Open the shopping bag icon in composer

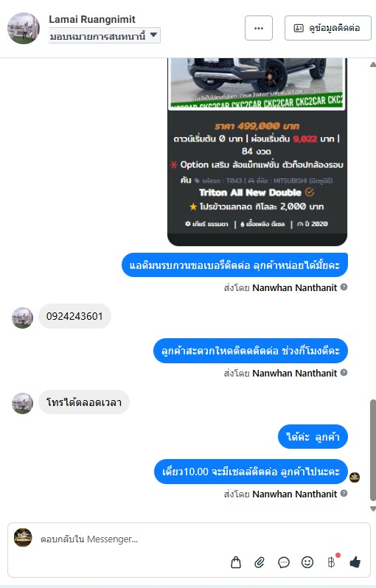[236, 562]
